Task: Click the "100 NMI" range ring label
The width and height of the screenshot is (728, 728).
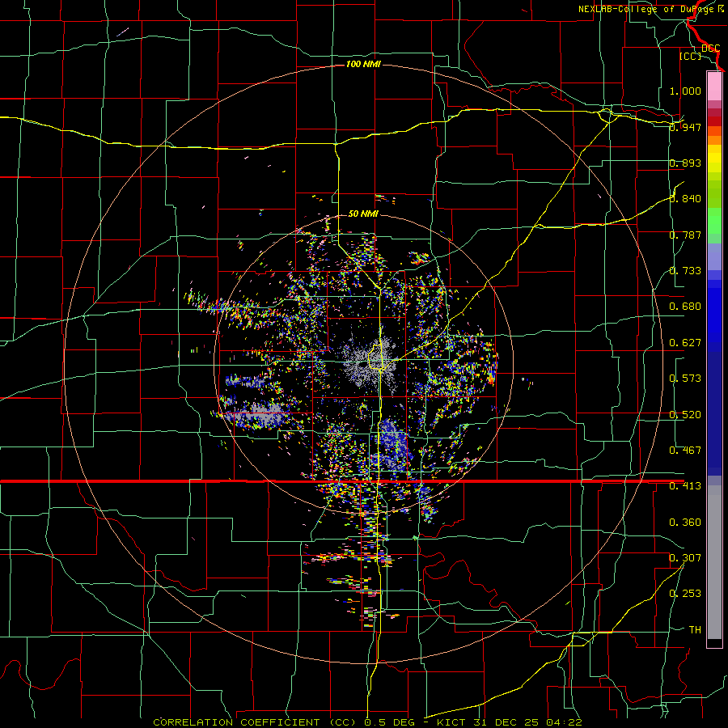Action: point(363,64)
